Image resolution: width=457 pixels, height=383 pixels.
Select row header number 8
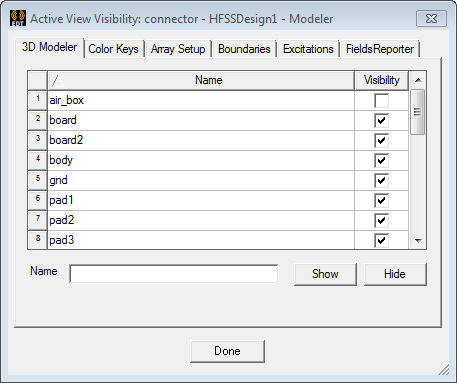point(38,240)
